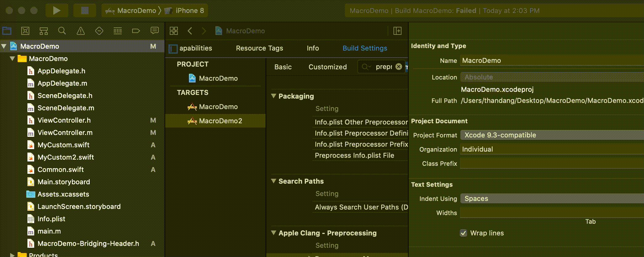Viewport: 644px width, 257px height.
Task: Open the Find navigator magnifier
Action: tap(62, 31)
